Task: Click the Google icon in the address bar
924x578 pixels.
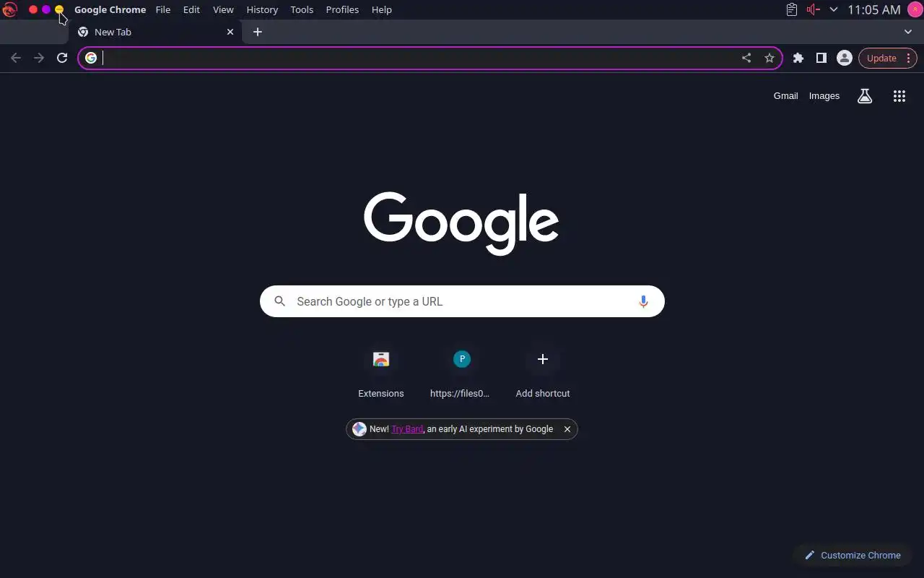Action: (91, 58)
